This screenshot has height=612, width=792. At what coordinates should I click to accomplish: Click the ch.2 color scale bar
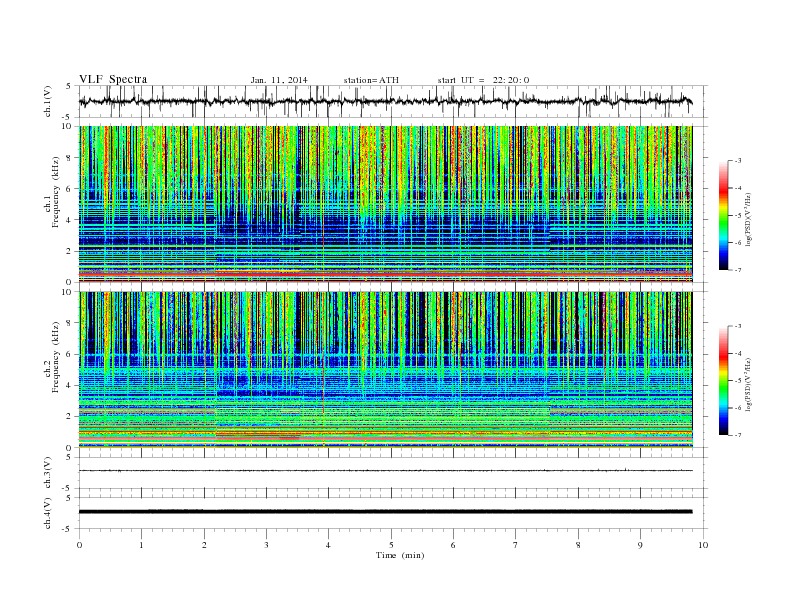(x=724, y=381)
